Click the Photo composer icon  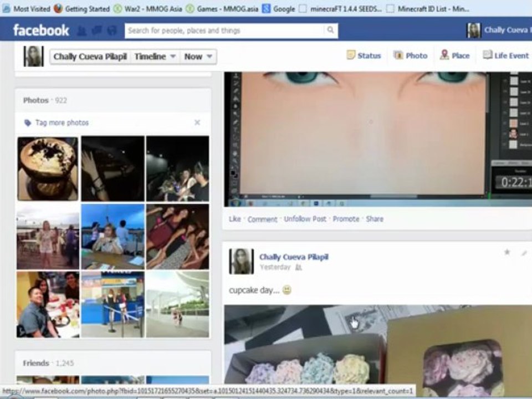coord(398,55)
